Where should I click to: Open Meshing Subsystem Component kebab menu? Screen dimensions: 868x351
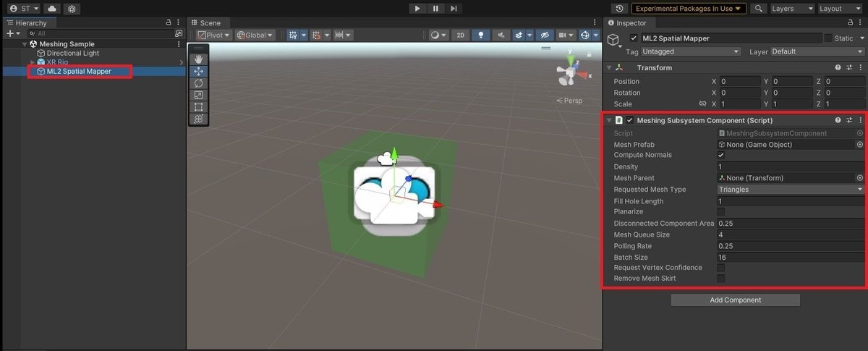click(x=860, y=120)
